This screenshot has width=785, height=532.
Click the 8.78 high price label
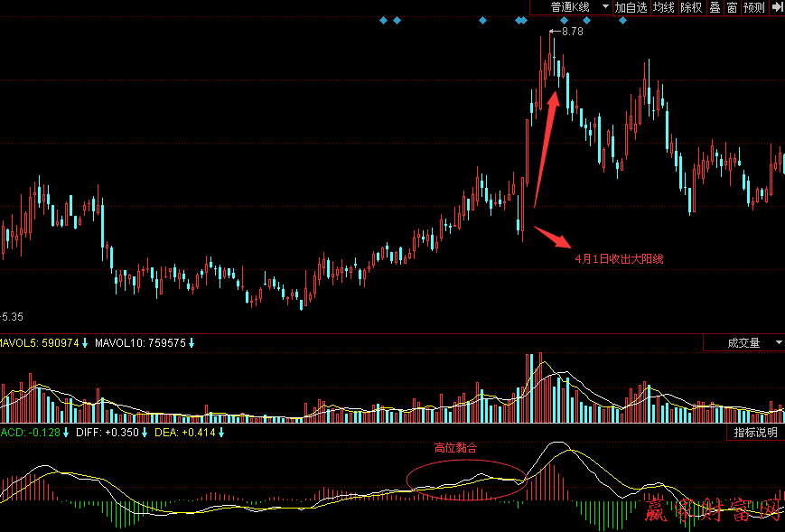[572, 32]
